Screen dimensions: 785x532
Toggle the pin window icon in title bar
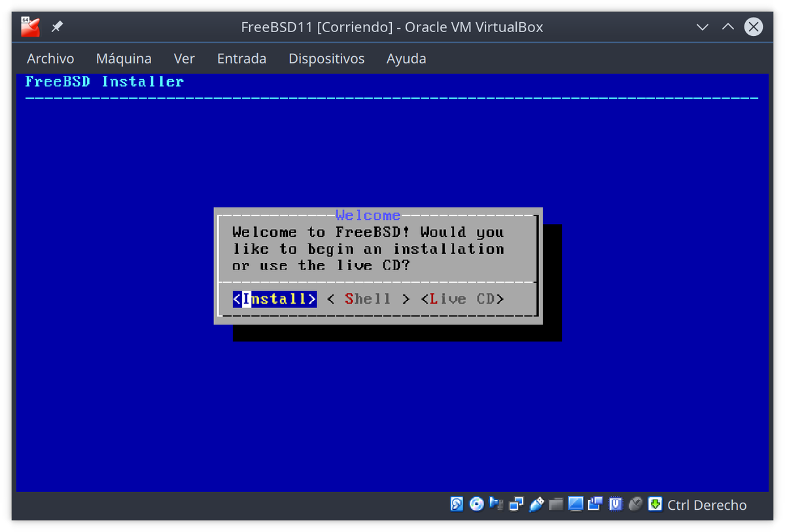57,27
